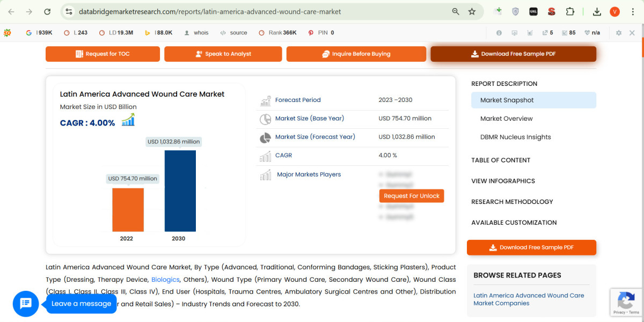
Task: Click the Google index metric in SEO bar
Action: 39,33
